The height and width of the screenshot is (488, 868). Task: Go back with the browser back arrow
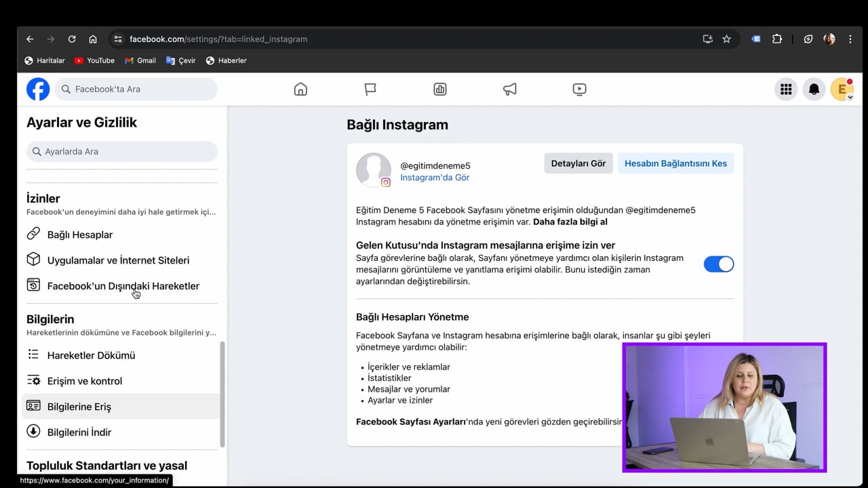30,39
